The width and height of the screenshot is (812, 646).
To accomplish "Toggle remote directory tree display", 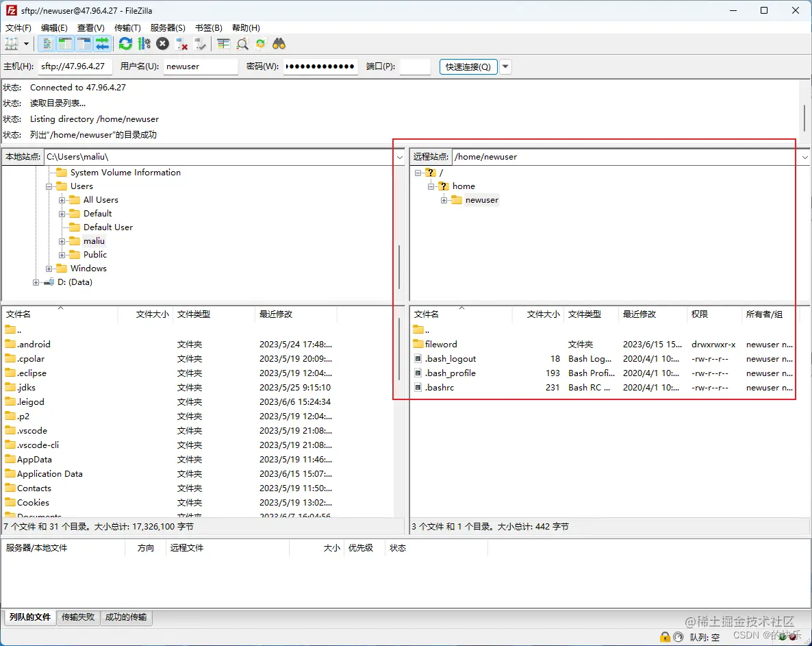I will pos(84,44).
